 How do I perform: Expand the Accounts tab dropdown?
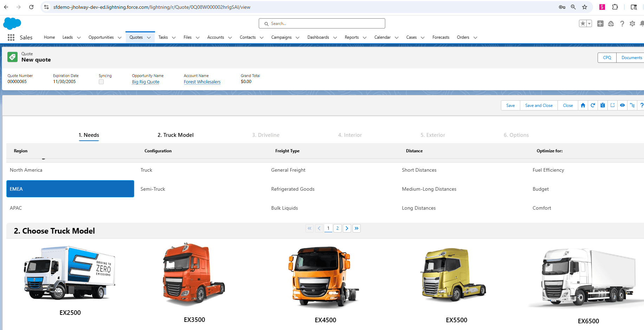230,38
